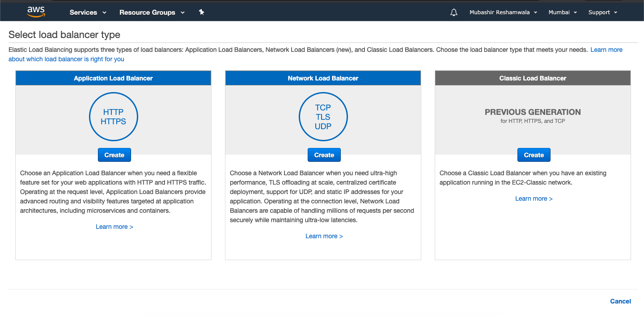Click the Application Load Balancer header bar
This screenshot has width=644, height=316.
click(x=114, y=78)
